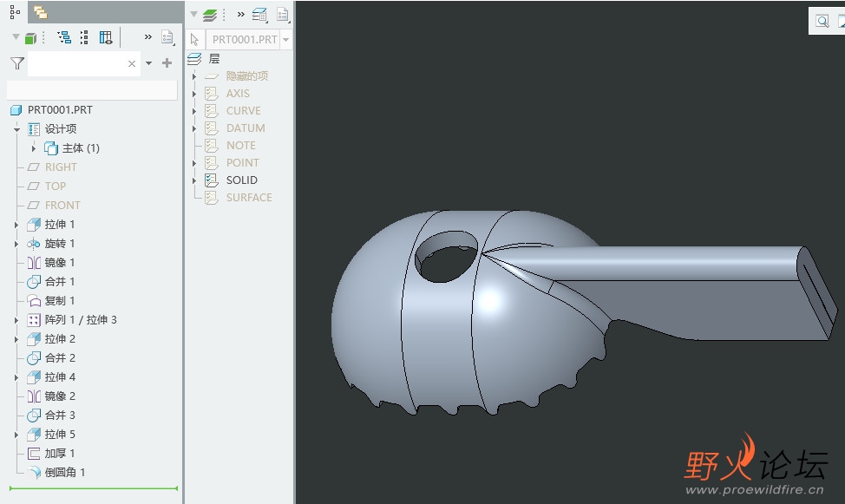Open the PRT0001.PRT active model dropdown

(x=286, y=39)
